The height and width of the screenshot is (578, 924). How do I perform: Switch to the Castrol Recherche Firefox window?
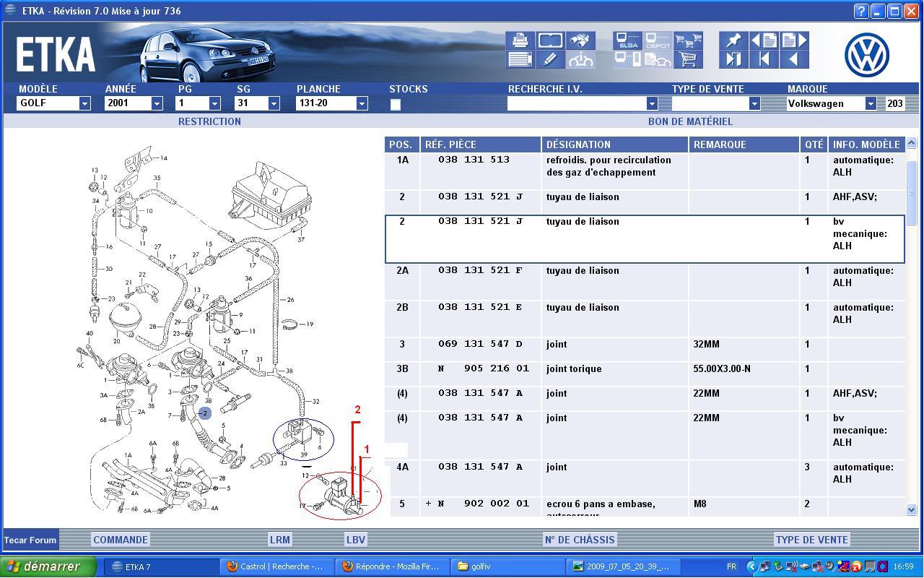pos(277,566)
